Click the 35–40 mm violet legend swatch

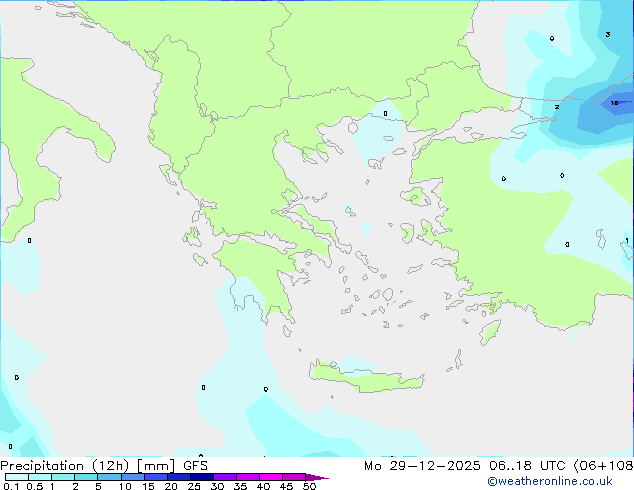coord(248,477)
